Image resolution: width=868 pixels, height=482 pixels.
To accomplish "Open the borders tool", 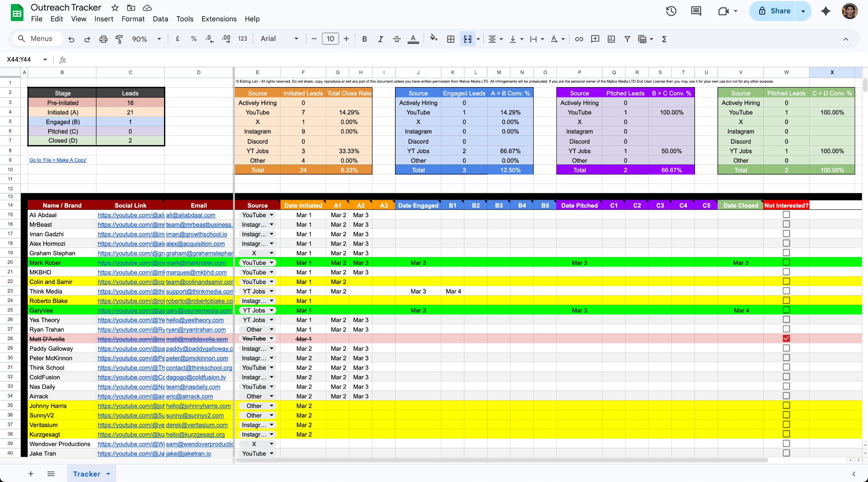I will [x=451, y=39].
